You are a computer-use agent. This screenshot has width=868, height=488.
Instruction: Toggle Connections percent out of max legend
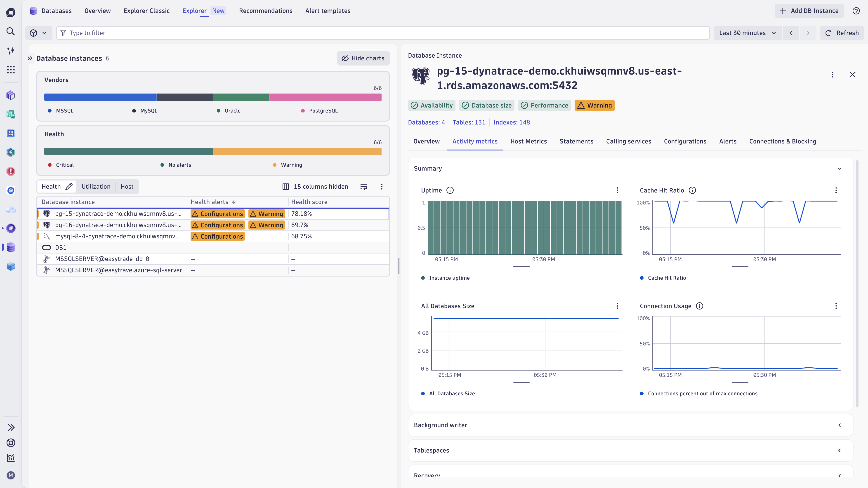coord(698,393)
